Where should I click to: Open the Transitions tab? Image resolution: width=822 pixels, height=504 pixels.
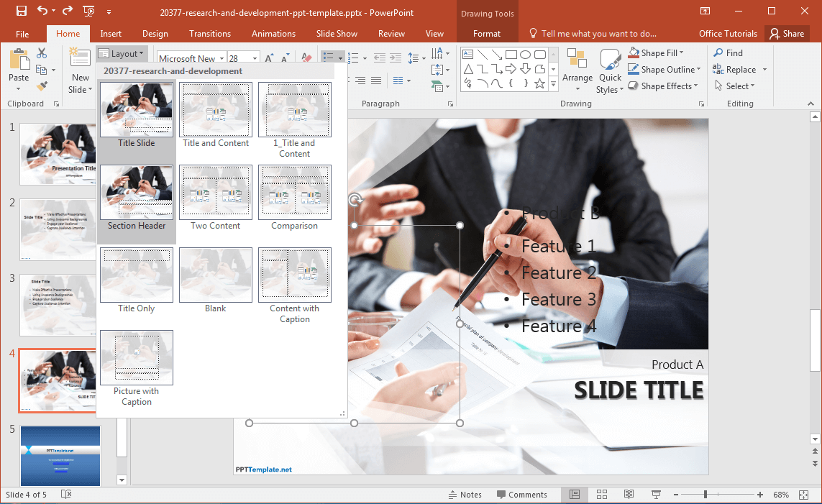[x=210, y=34]
